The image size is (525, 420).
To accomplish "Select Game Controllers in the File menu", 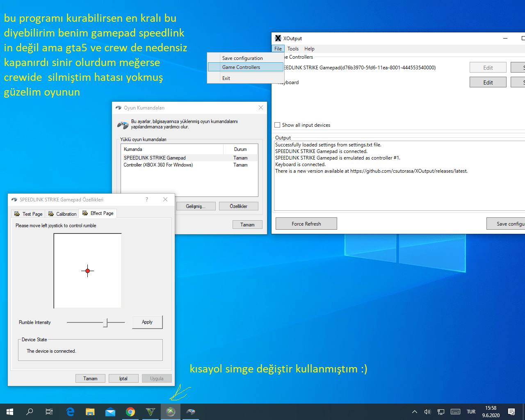I will (x=245, y=67).
